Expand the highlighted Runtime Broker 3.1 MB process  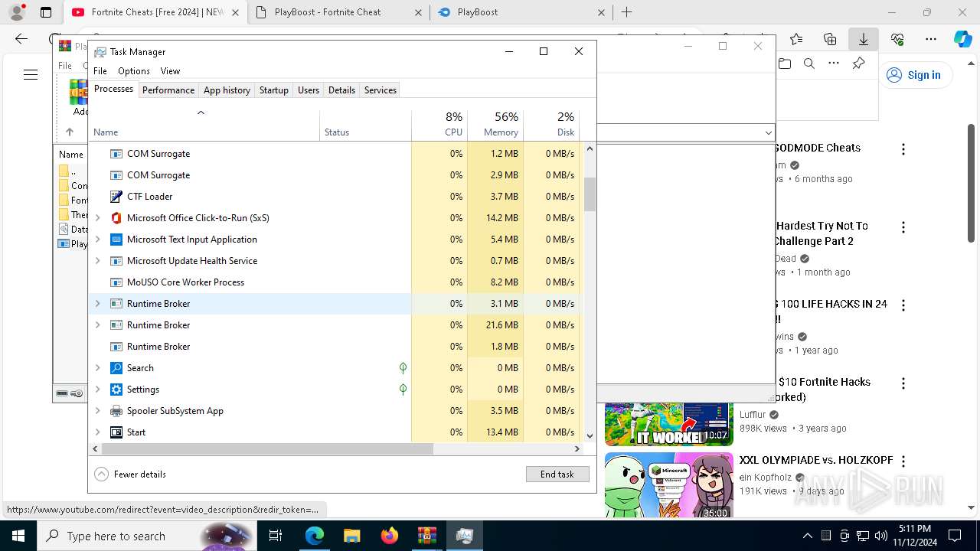pos(97,304)
